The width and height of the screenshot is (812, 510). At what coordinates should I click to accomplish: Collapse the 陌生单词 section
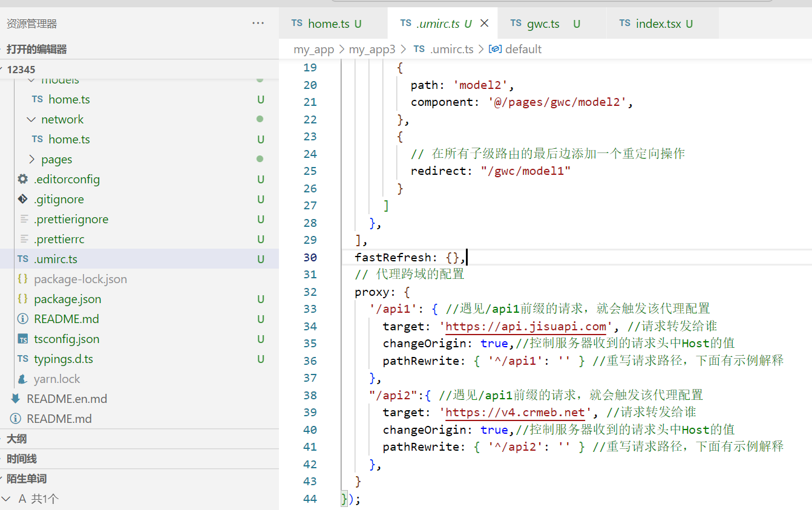139,479
